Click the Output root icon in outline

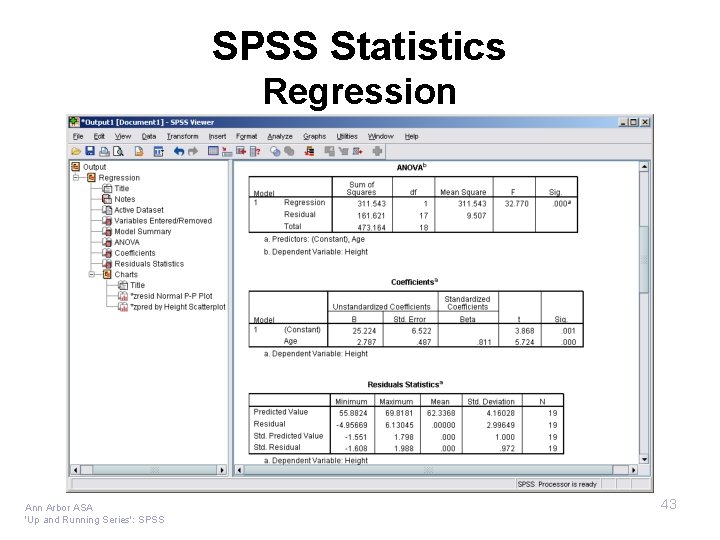(x=76, y=167)
